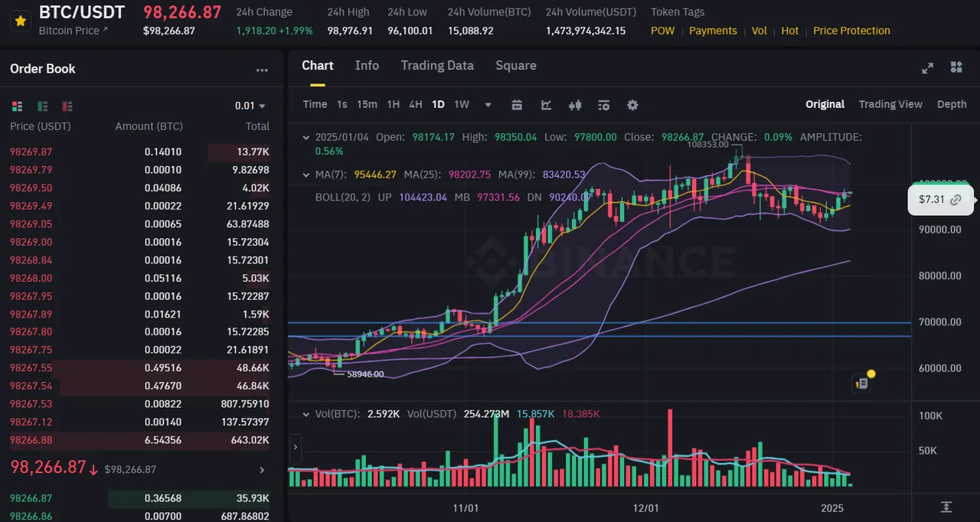Click the MA(7) 95446.27 value
This screenshot has height=522, width=980.
point(375,175)
